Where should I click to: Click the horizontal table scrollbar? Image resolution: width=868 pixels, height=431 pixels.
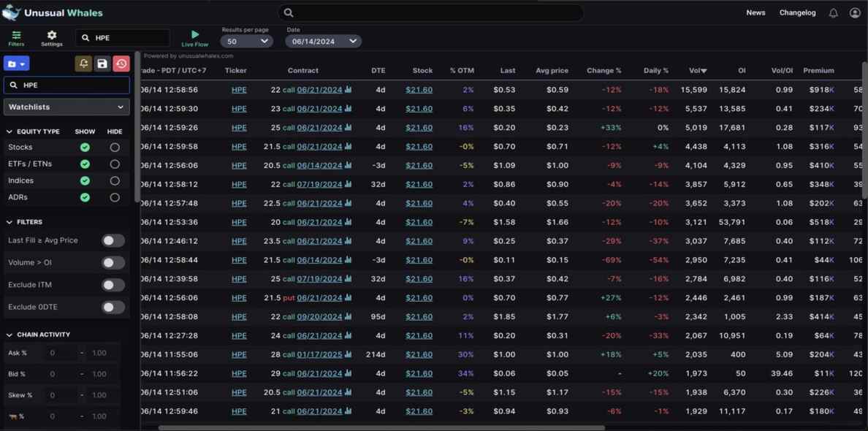click(x=381, y=427)
